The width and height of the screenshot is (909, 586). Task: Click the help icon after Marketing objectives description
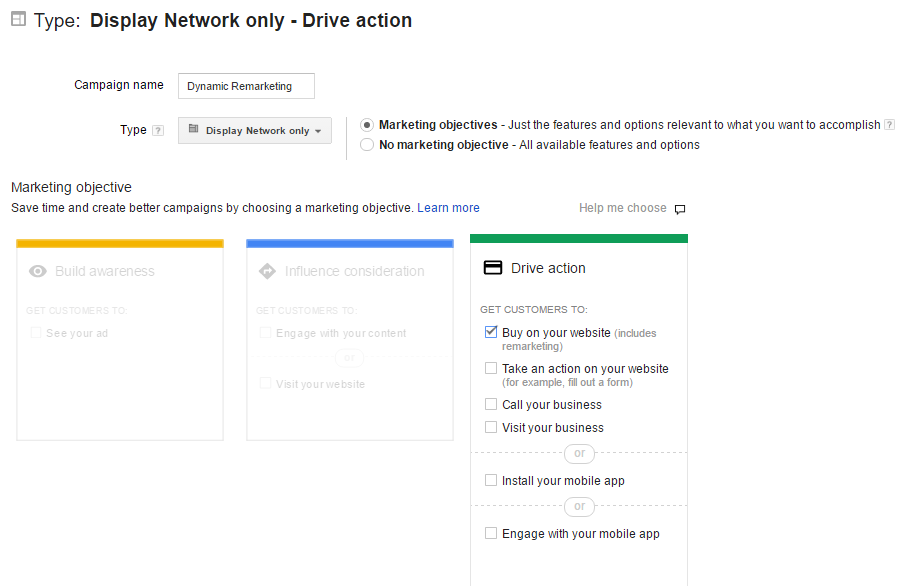click(889, 124)
